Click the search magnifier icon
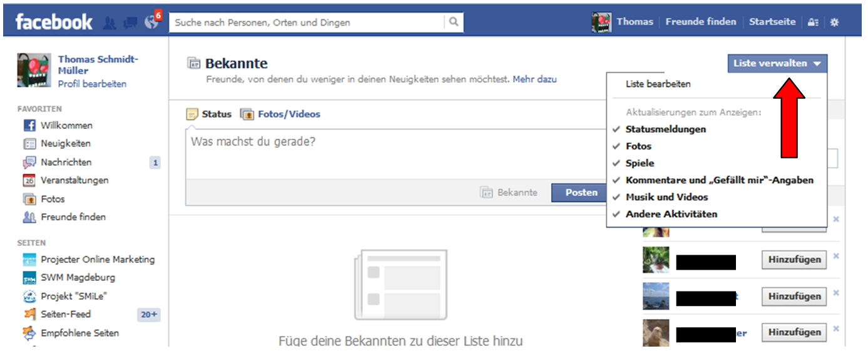 coord(454,22)
